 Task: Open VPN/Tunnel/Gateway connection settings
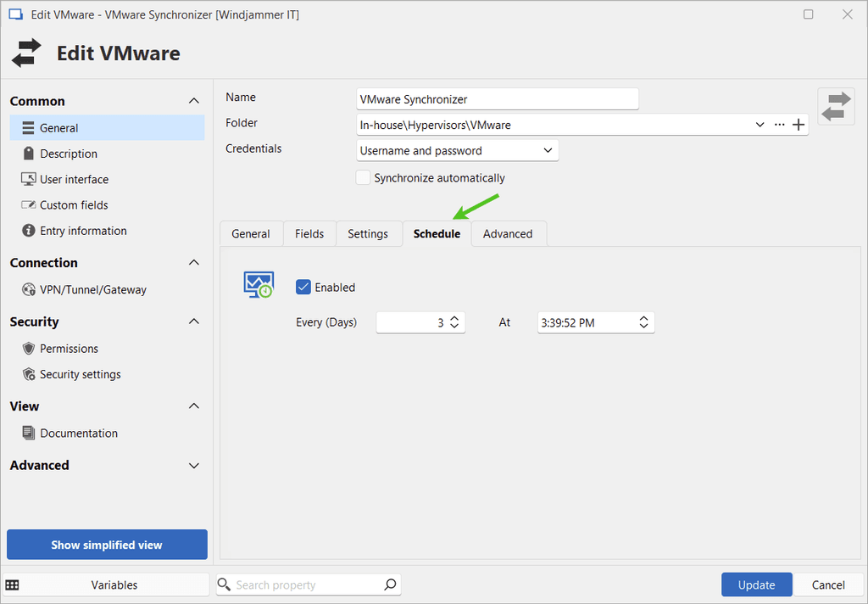[x=92, y=289]
